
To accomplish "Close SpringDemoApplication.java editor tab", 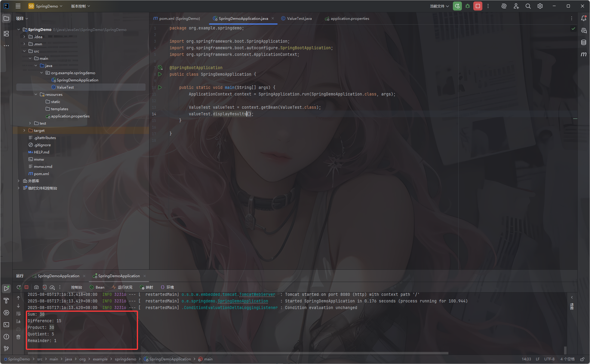I will [273, 18].
